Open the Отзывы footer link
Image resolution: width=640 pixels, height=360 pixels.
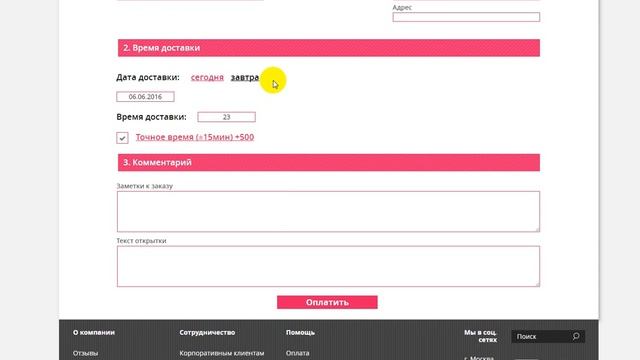[x=85, y=353]
